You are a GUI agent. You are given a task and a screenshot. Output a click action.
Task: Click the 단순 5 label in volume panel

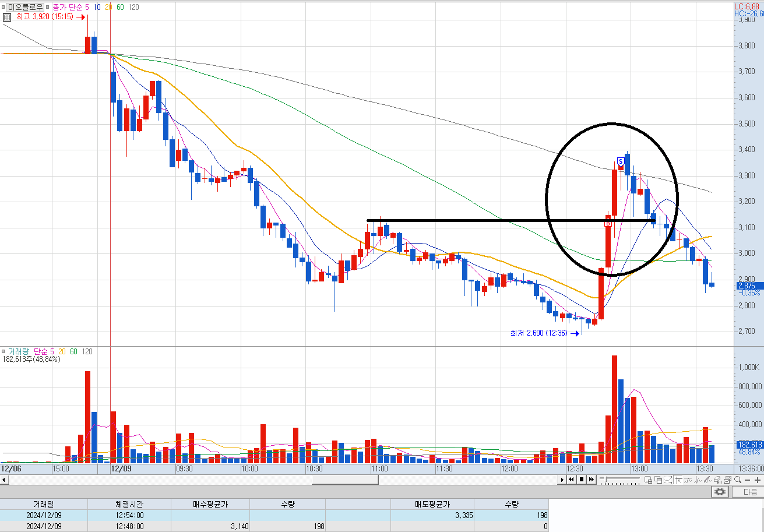44,351
